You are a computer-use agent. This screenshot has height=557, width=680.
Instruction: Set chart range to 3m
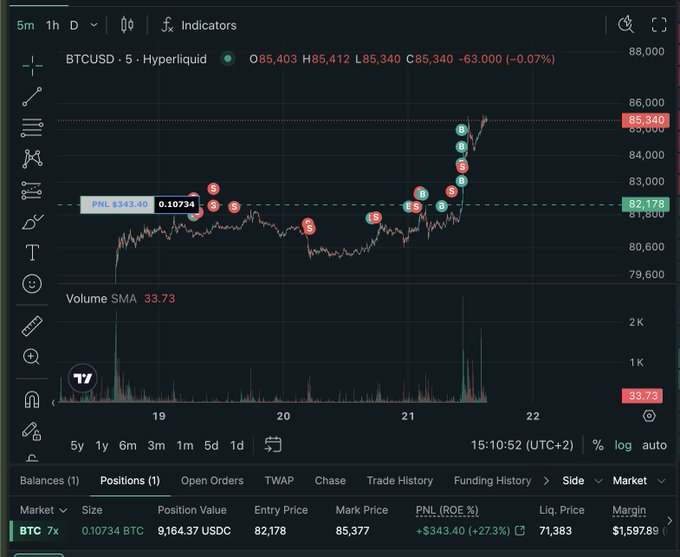[x=156, y=446]
